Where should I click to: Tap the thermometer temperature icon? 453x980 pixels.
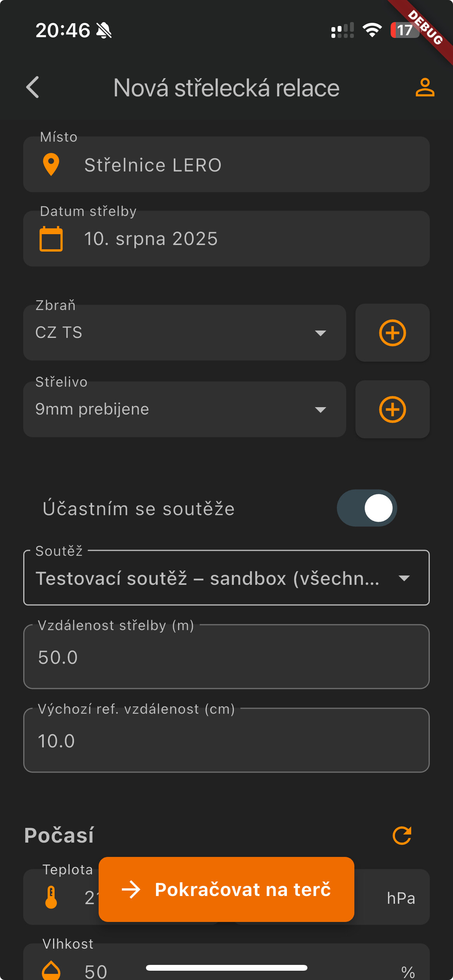[51, 897]
